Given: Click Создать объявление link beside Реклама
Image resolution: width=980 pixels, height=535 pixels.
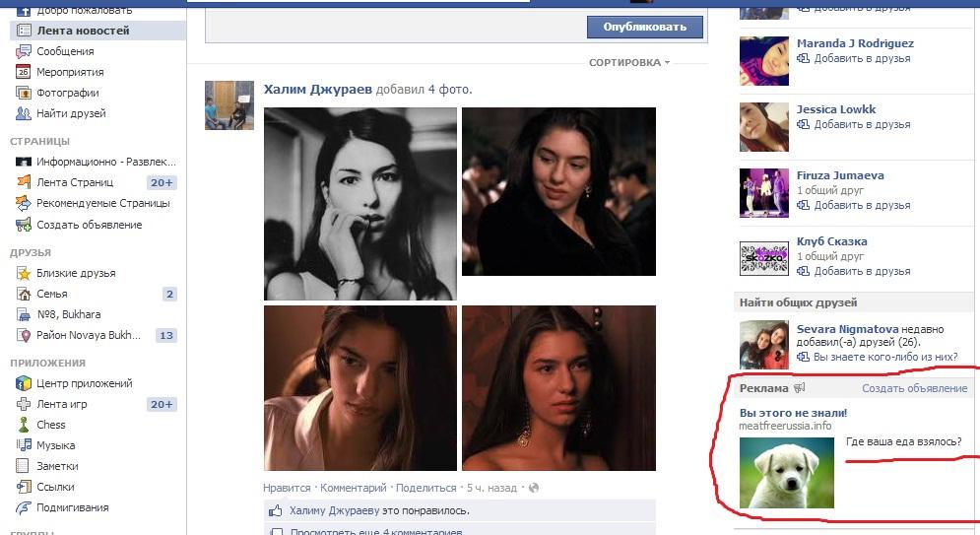Looking at the screenshot, I should pos(914,388).
